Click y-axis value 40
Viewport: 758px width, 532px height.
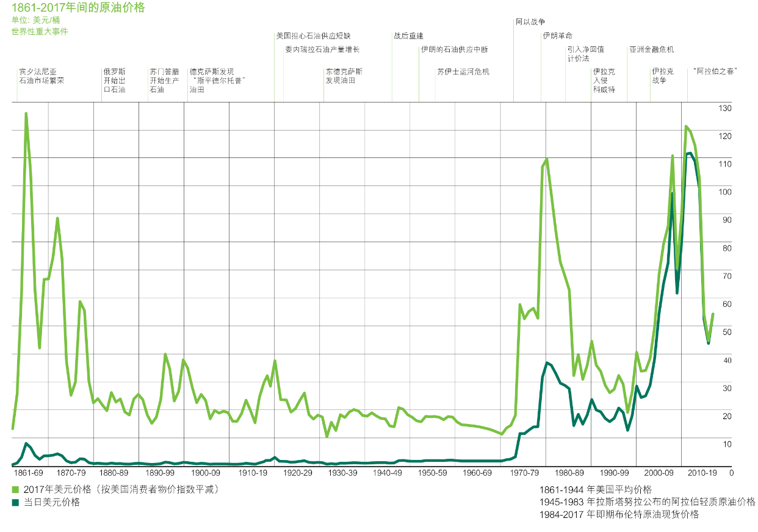click(726, 359)
